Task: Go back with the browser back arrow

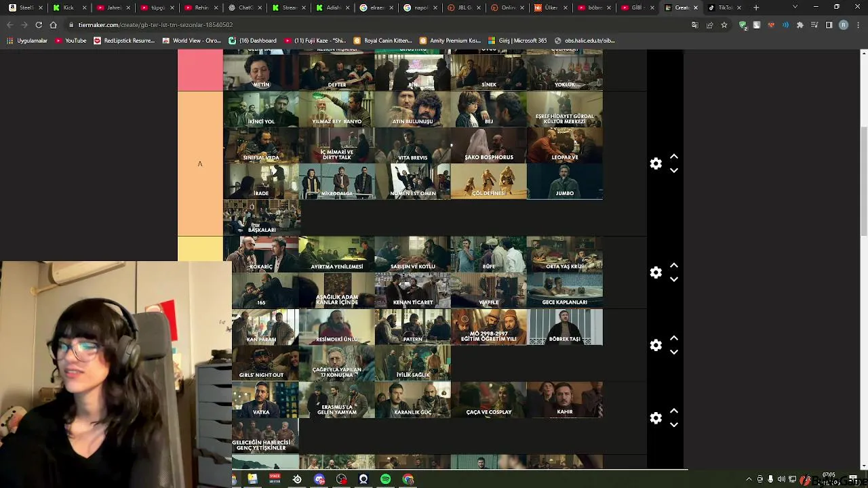Action: tap(9, 25)
